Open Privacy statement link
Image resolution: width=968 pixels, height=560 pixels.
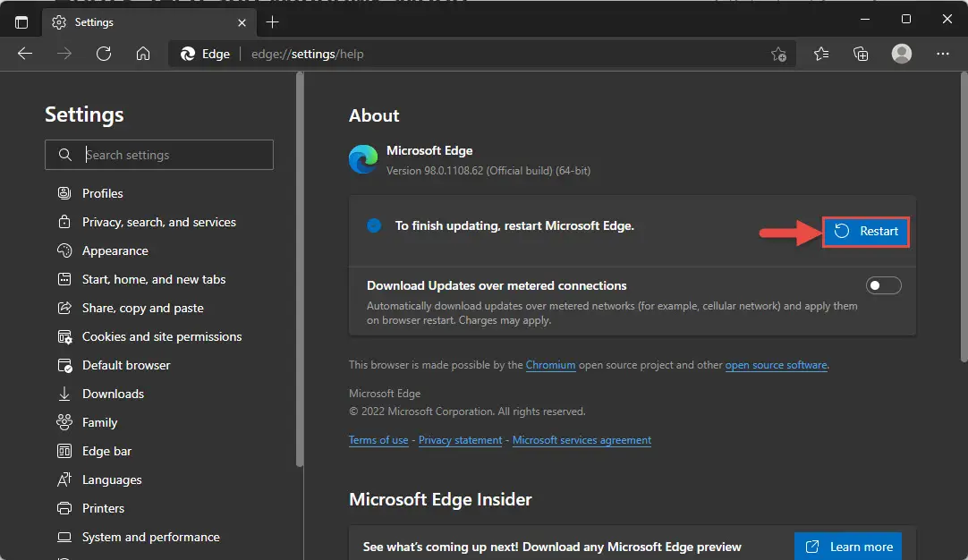click(461, 440)
